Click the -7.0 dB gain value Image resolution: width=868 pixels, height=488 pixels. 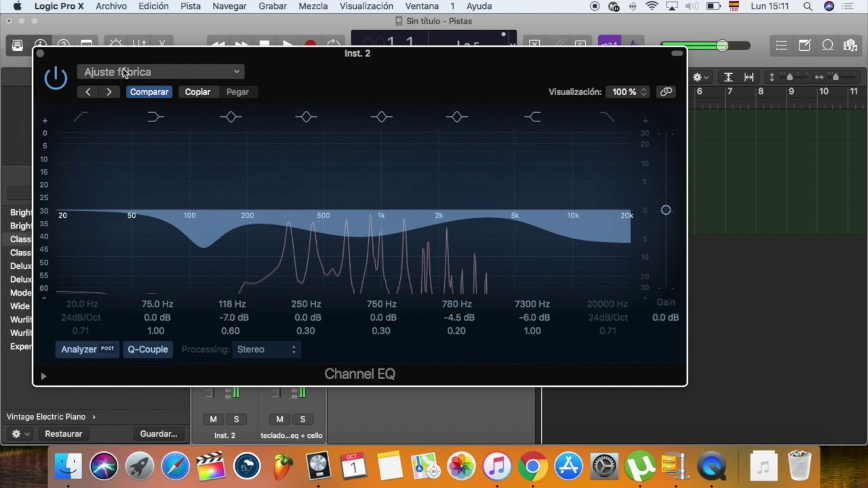(x=233, y=317)
